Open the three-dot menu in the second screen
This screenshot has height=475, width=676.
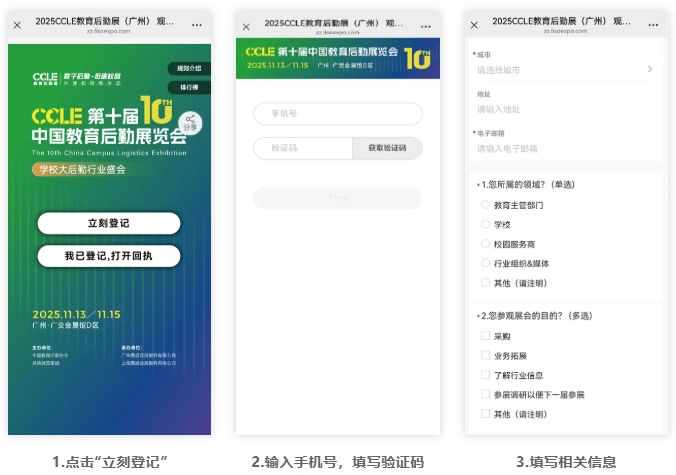426,27
